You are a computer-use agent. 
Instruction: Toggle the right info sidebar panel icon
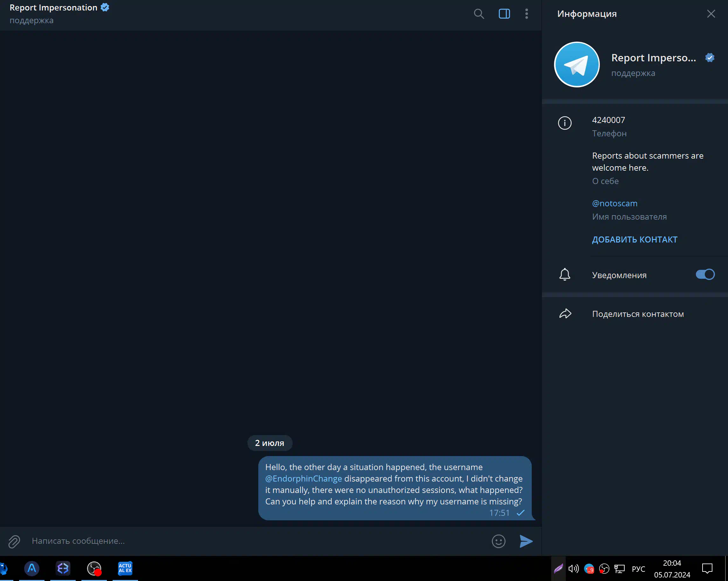(x=504, y=14)
